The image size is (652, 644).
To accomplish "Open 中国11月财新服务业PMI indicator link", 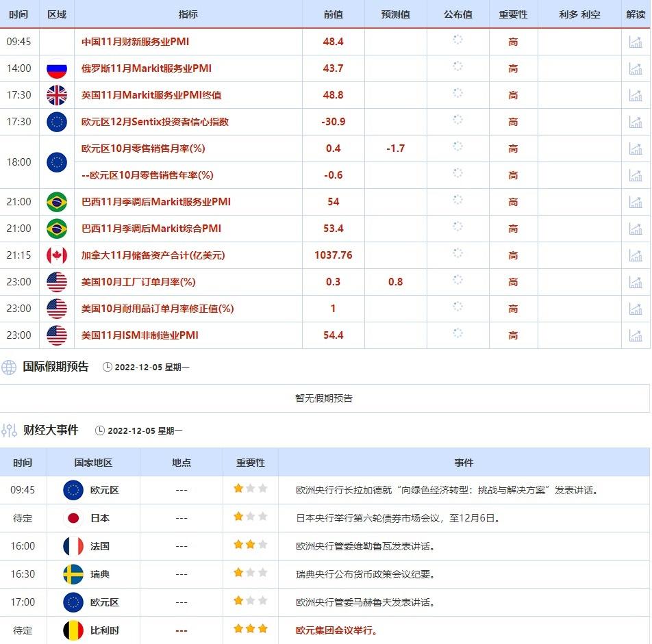I will click(x=135, y=42).
